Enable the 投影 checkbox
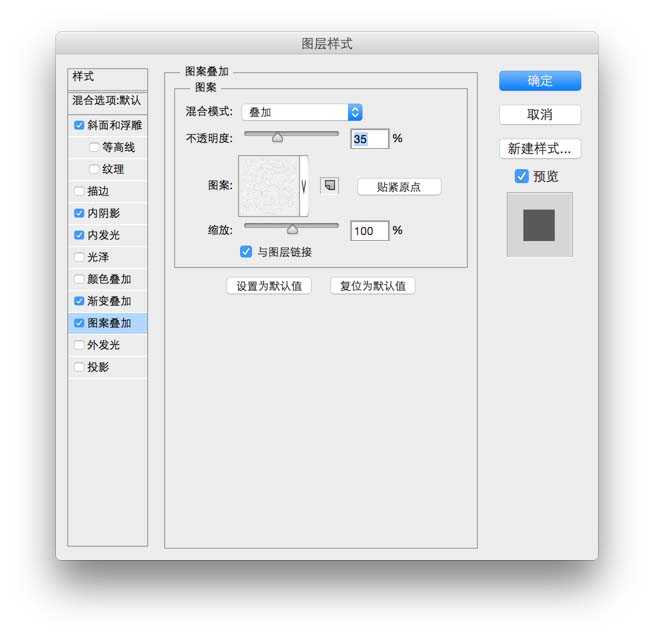This screenshot has width=654, height=640. [x=79, y=367]
